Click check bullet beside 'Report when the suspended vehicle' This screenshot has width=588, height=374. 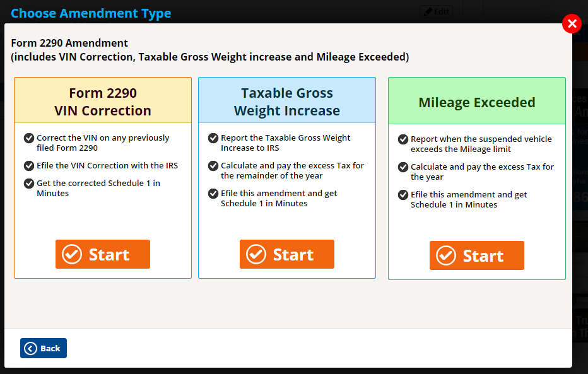(403, 139)
